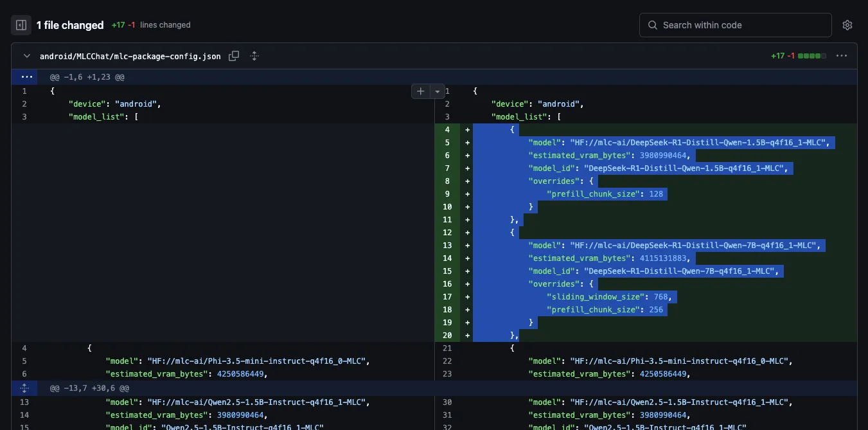Click the plus button to add a comment
868x430 pixels.
(x=420, y=91)
